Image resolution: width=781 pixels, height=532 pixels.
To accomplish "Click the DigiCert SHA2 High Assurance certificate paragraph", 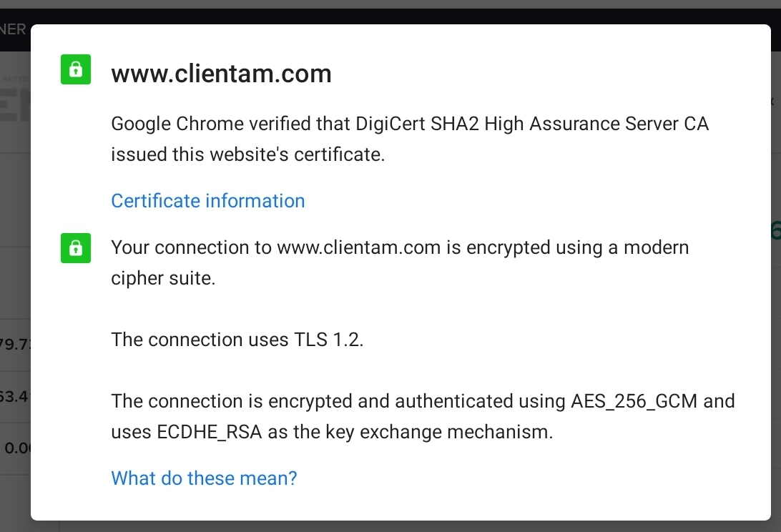I will pos(409,139).
